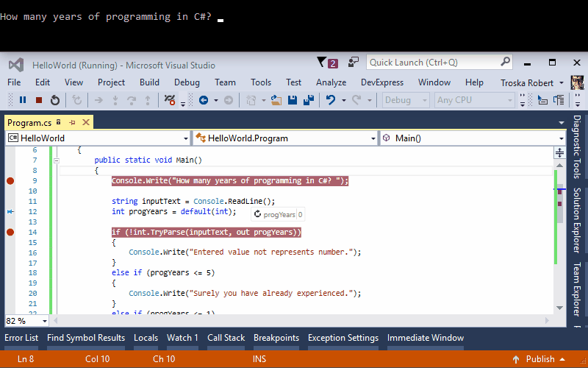Click the Redo arrow icon
Screen dimensions: 588x368
point(356,100)
